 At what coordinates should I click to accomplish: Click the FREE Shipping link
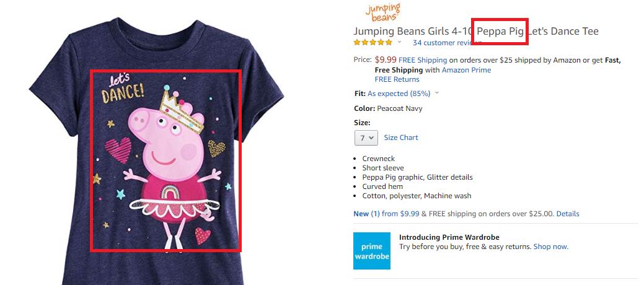tap(423, 60)
